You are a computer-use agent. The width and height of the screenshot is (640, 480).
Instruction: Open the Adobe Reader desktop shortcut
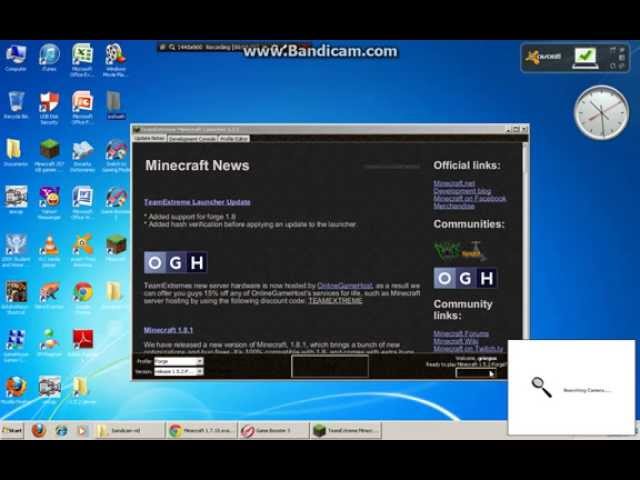[82, 344]
